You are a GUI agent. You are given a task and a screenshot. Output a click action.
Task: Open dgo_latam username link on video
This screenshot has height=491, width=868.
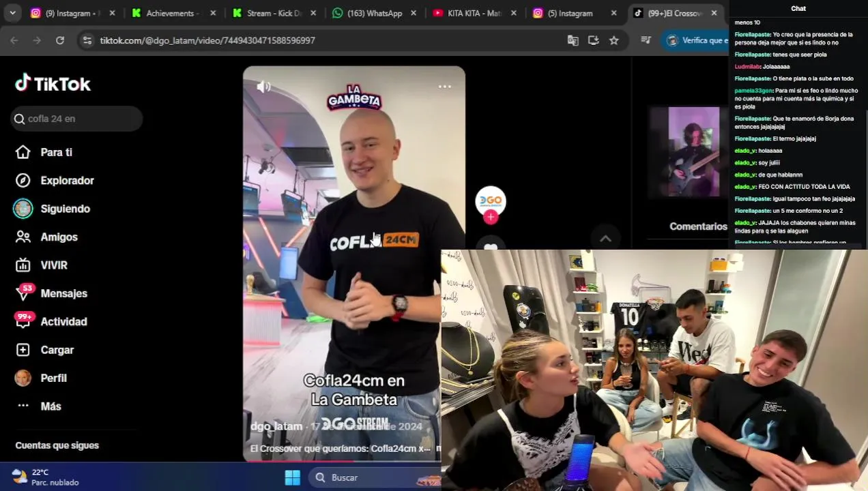(276, 426)
